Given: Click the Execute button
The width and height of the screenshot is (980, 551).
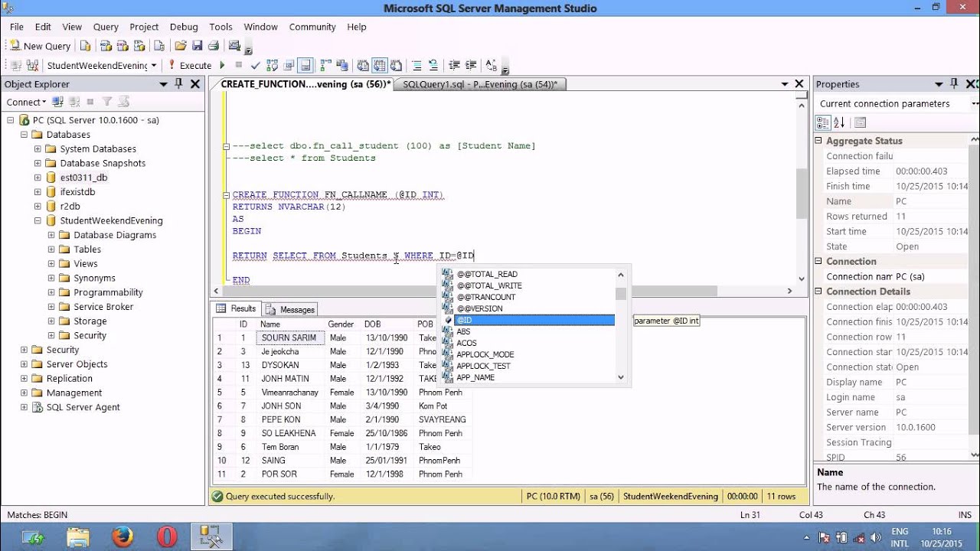Looking at the screenshot, I should click(189, 66).
